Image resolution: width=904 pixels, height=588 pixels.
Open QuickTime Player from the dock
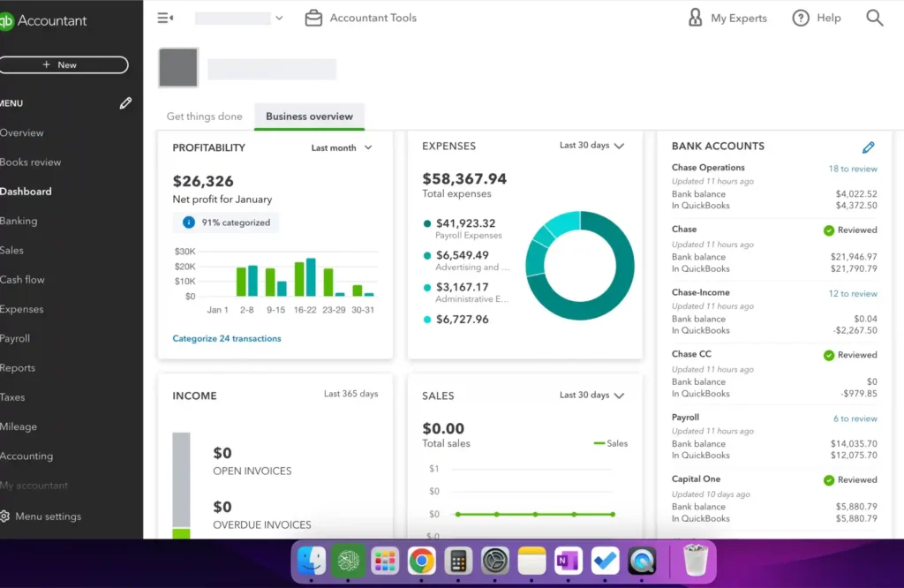[x=642, y=561]
